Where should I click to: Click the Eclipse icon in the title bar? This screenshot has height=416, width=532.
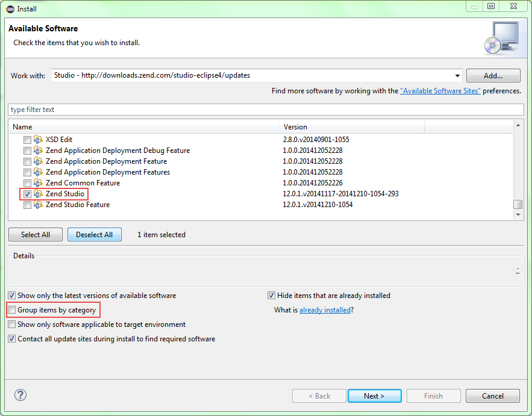point(10,9)
